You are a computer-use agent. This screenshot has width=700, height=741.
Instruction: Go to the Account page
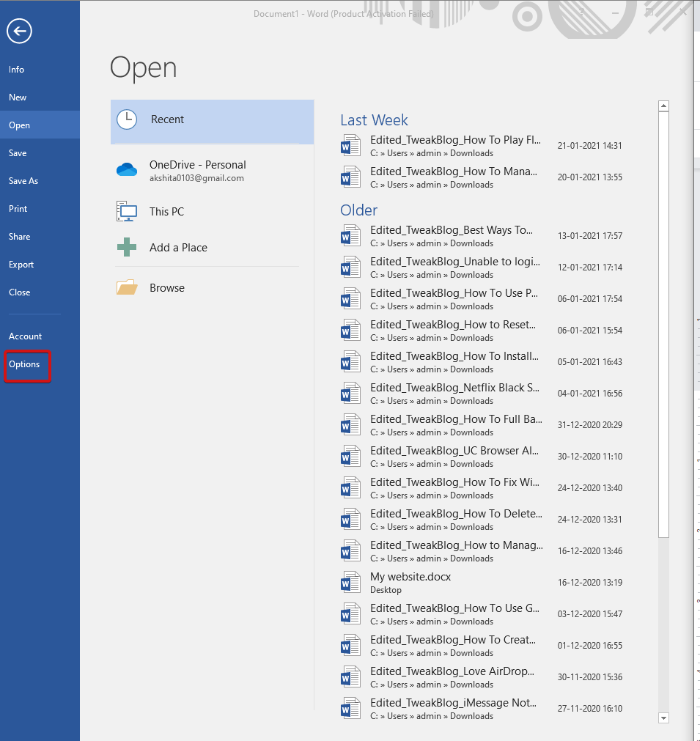[x=26, y=336]
